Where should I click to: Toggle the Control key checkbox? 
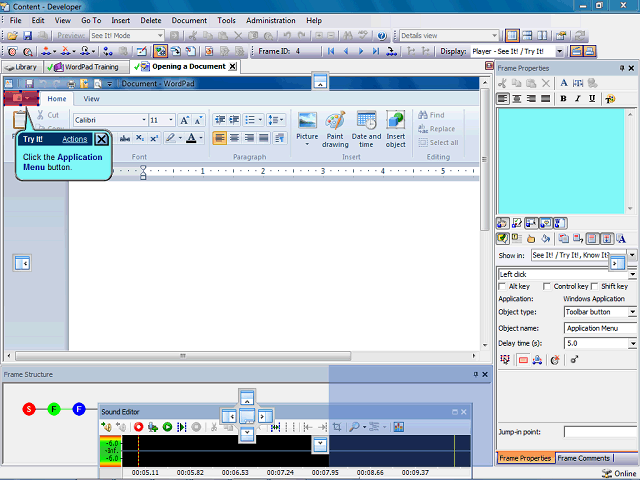[547, 287]
